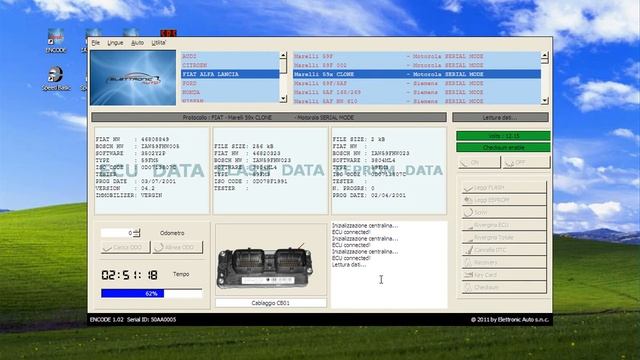Click the Ryvergina ECU button

pyautogui.click(x=504, y=225)
